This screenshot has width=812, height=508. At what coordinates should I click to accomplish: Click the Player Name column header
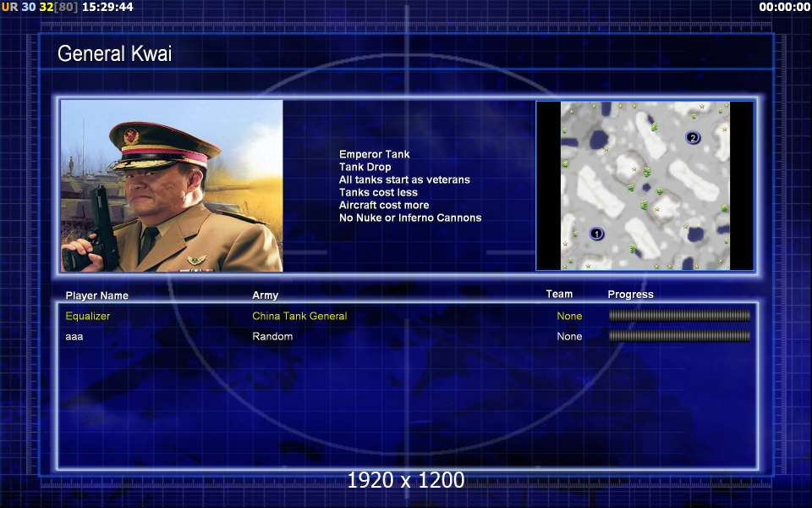tap(96, 295)
